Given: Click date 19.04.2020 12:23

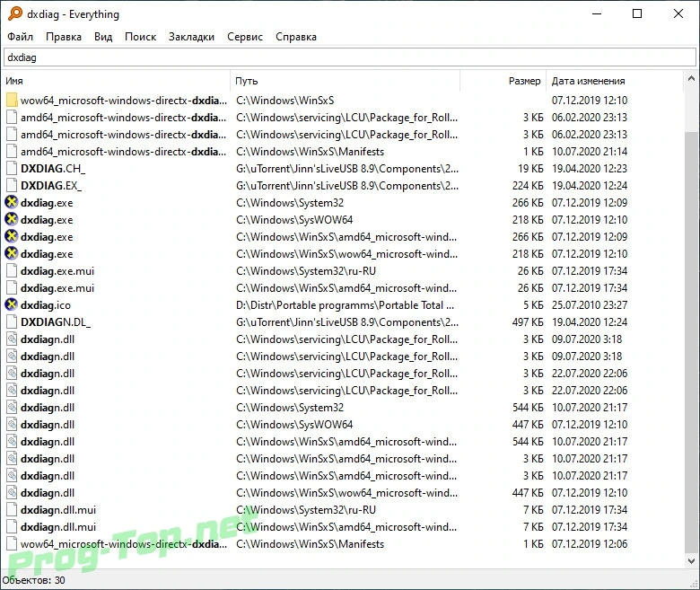Looking at the screenshot, I should tap(590, 169).
